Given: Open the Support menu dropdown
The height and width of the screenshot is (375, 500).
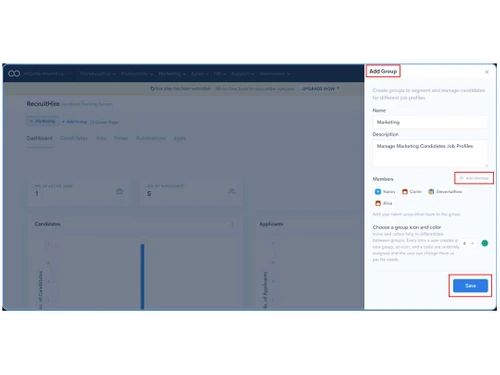Looking at the screenshot, I should click(x=243, y=74).
